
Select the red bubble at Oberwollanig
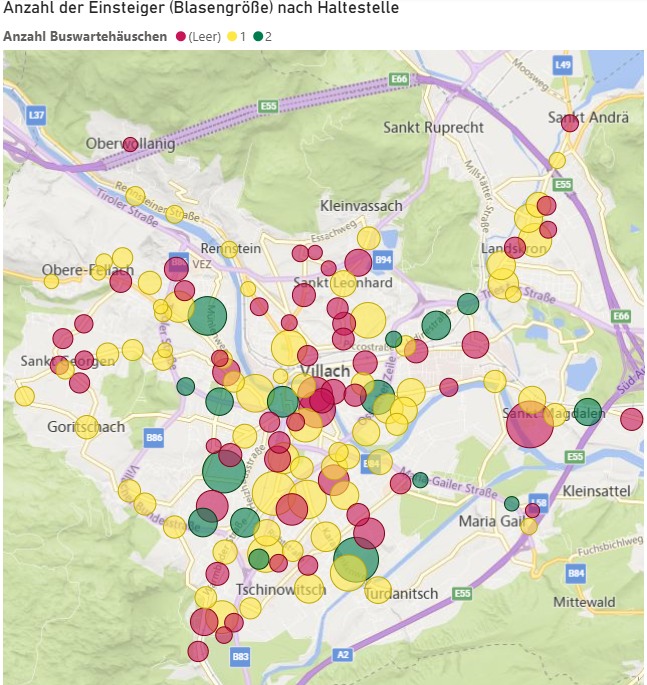pos(130,144)
